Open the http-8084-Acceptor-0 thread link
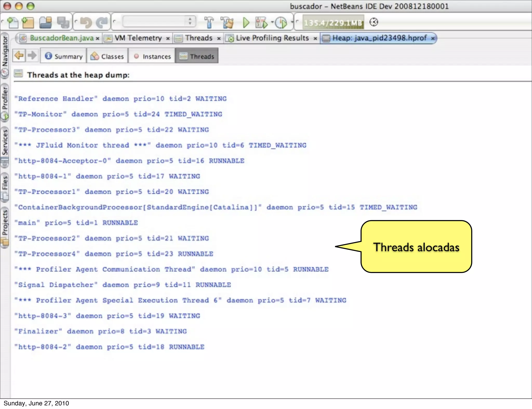532x409 pixels. 62,161
